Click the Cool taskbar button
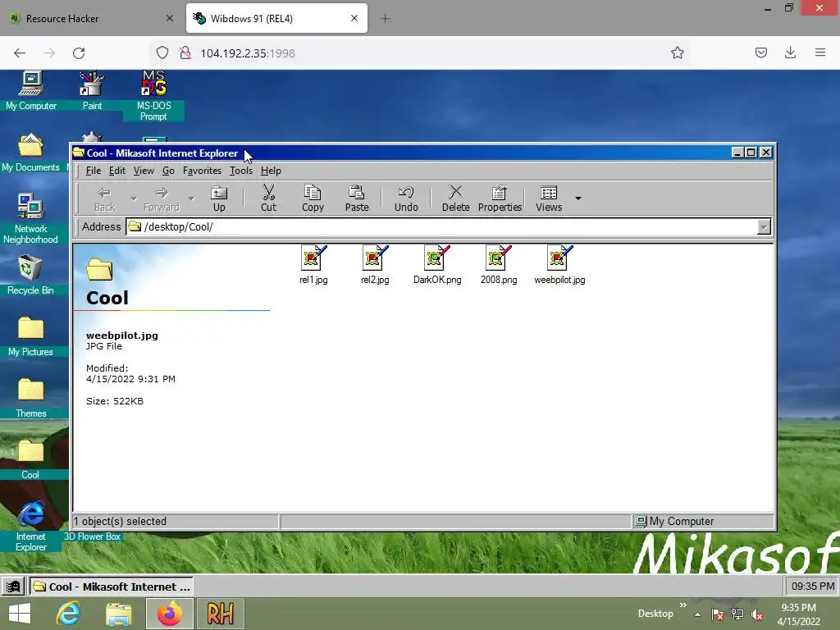The image size is (840, 630). click(x=111, y=587)
